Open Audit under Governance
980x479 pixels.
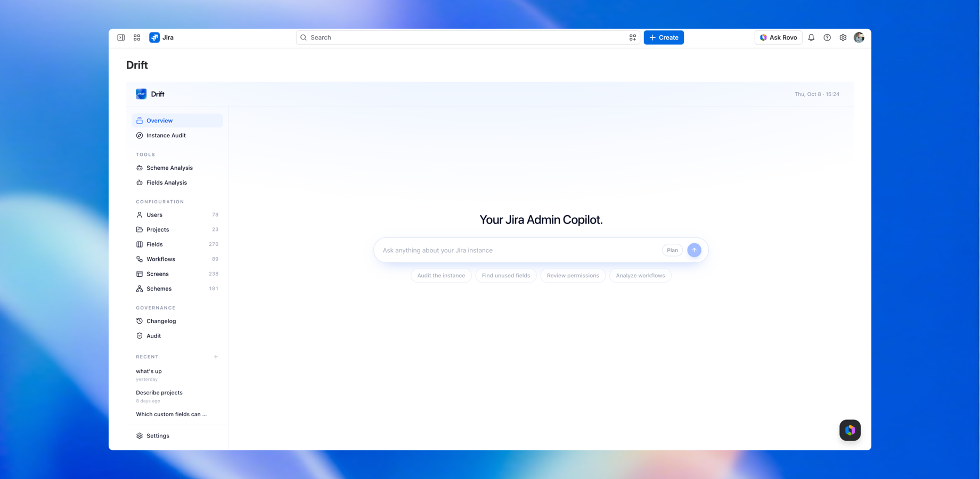coord(177,336)
